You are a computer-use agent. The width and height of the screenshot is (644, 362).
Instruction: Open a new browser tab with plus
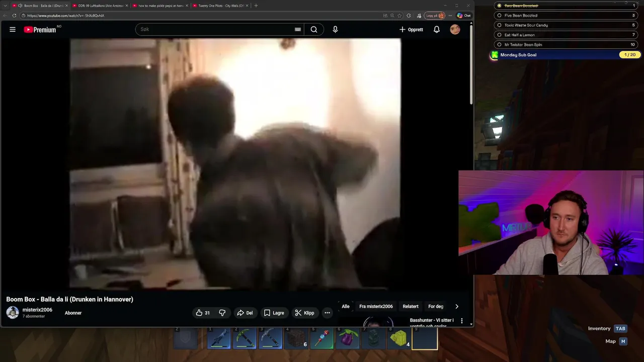(256, 6)
